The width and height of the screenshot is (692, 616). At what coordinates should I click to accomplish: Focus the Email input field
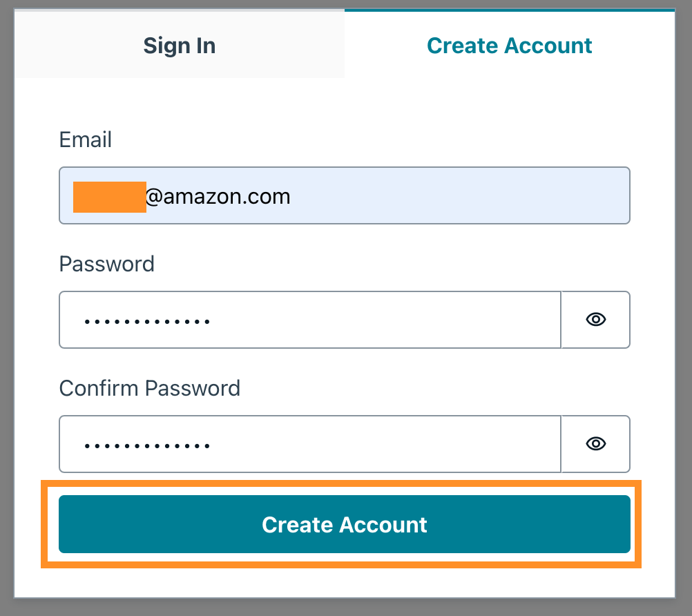tap(344, 195)
